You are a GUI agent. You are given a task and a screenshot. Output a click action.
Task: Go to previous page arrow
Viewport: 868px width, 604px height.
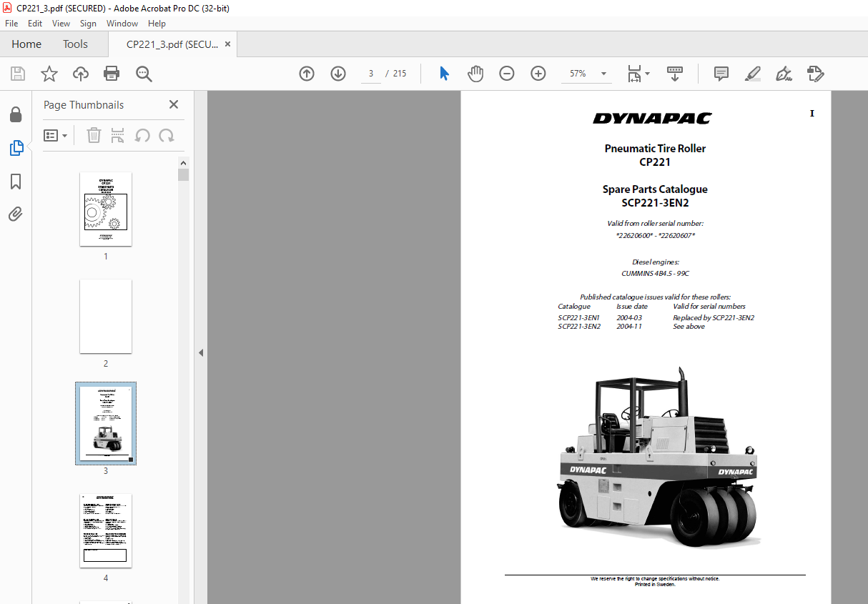coord(307,74)
